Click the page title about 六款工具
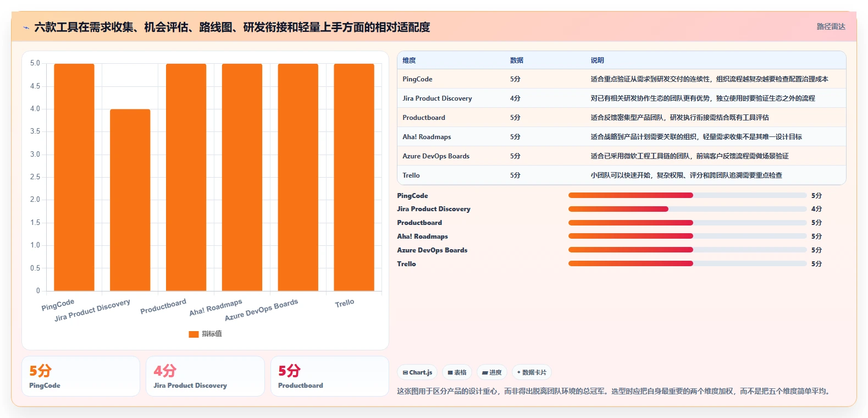 (232, 28)
